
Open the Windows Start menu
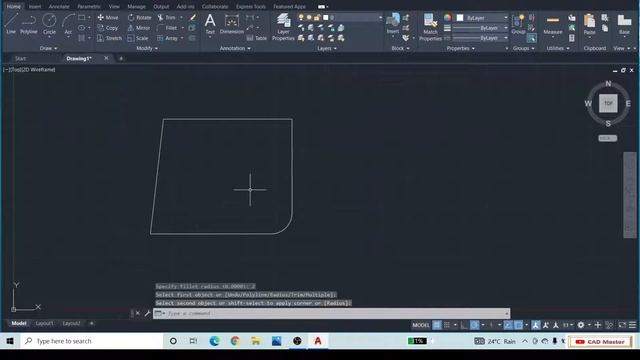(x=10, y=341)
